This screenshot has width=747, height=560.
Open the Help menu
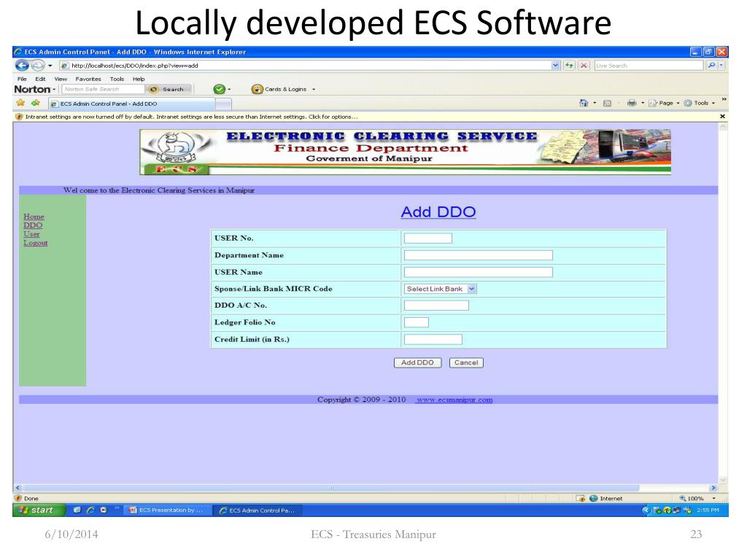(x=139, y=79)
